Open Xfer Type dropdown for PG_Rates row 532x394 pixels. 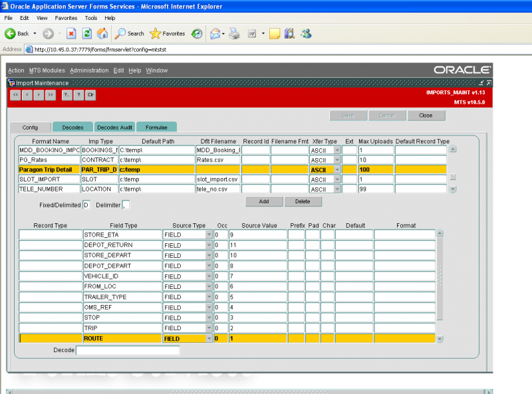pyautogui.click(x=337, y=160)
